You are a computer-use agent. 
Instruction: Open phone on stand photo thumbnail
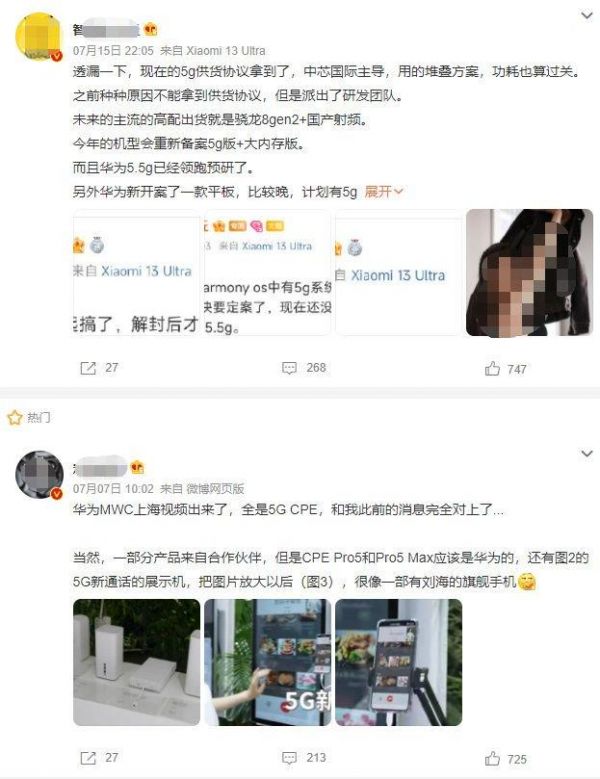(x=399, y=662)
